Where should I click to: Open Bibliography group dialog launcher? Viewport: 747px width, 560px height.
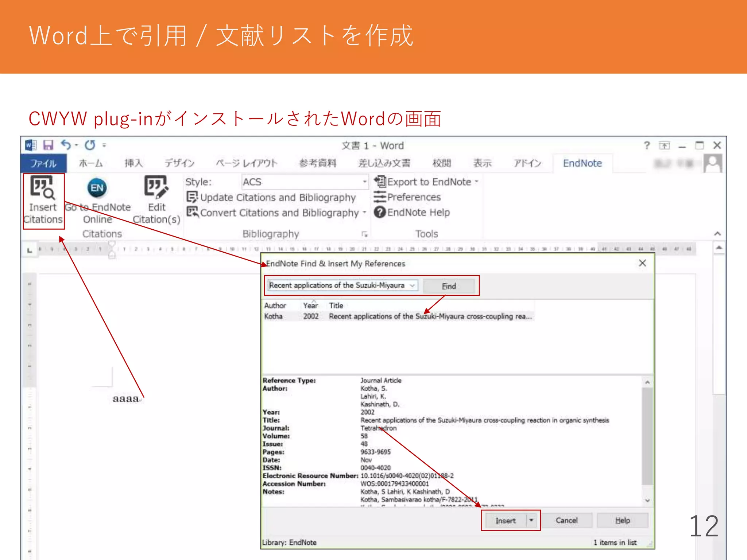(x=364, y=234)
